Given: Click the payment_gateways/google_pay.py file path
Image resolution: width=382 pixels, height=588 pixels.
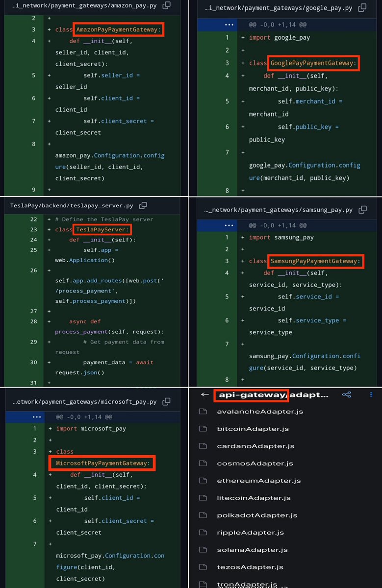Looking at the screenshot, I should [x=278, y=8].
